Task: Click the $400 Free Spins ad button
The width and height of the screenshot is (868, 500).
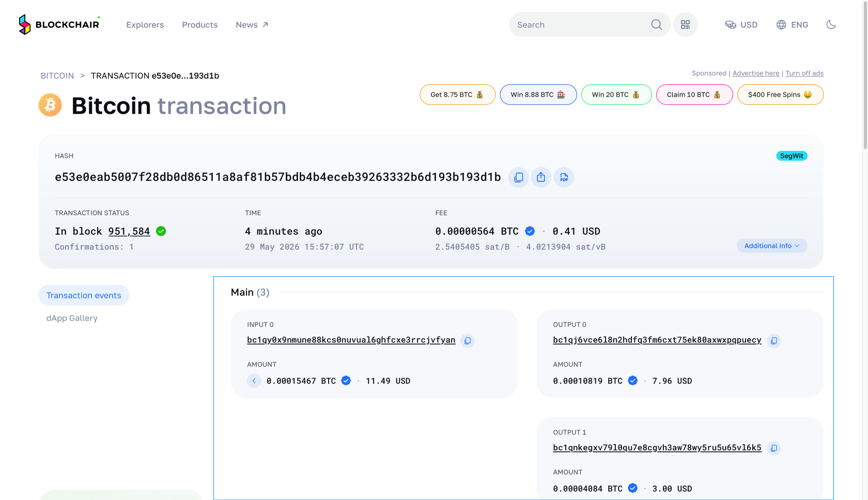Action: click(780, 95)
